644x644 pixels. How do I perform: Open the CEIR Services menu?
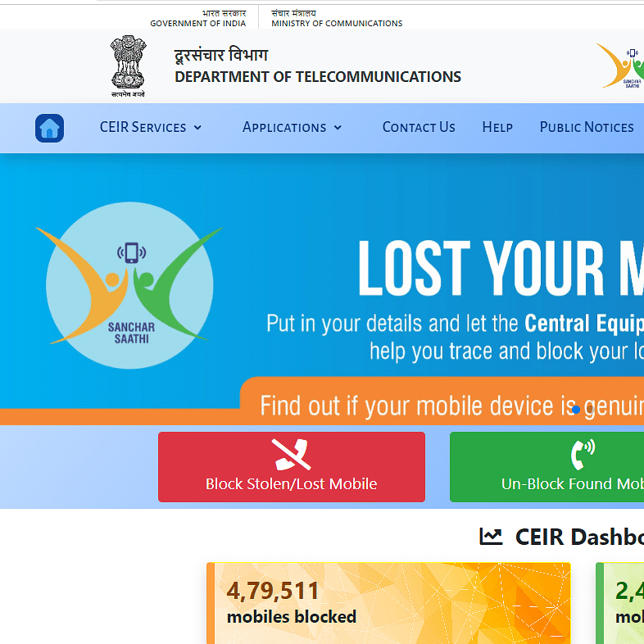[x=151, y=127]
